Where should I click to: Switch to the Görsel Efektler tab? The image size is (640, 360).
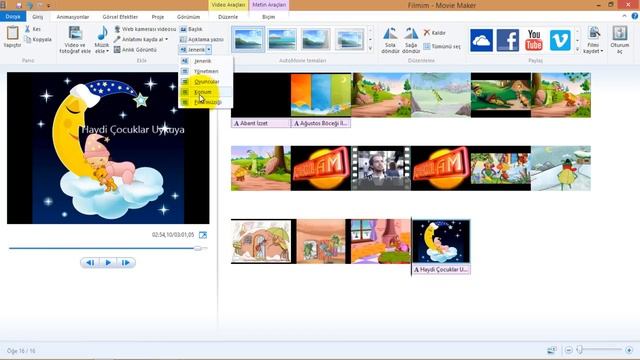(120, 17)
